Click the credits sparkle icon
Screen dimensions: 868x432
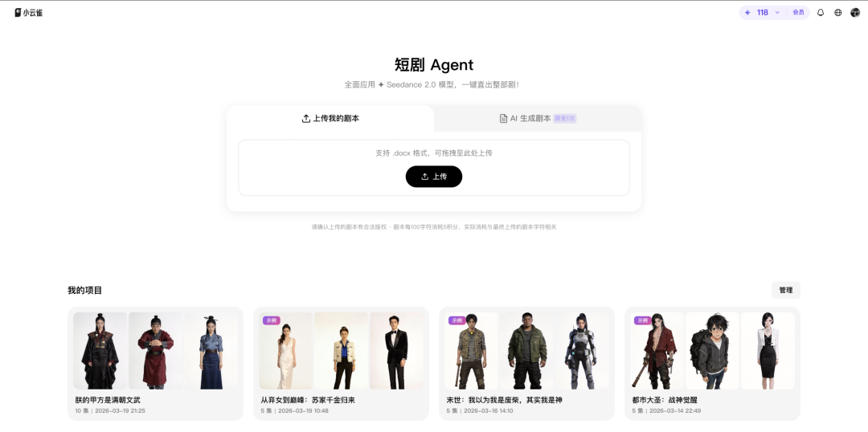tap(748, 12)
